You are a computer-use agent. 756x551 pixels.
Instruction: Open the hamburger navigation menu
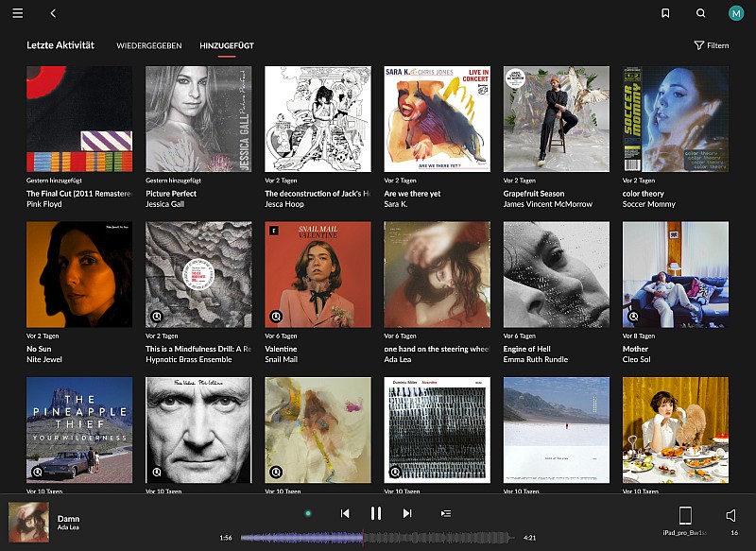18,13
